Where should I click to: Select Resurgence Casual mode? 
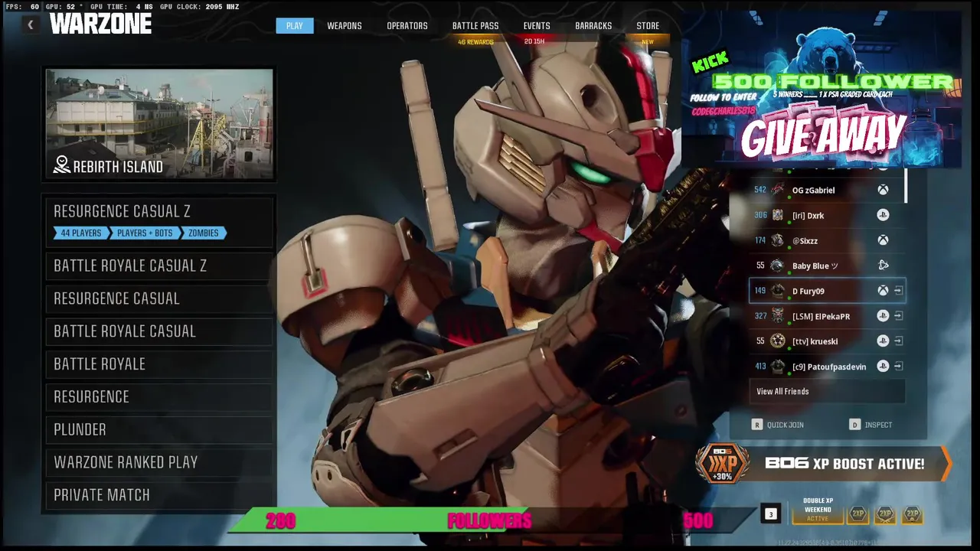tap(158, 298)
